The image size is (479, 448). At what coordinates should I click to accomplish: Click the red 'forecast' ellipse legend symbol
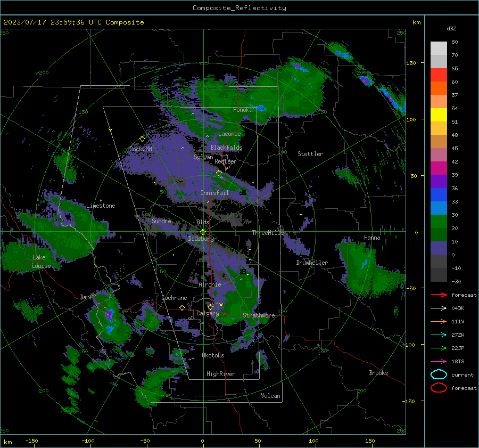point(439,388)
